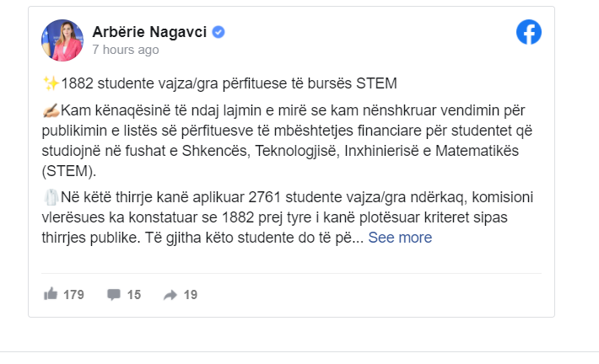599x364 pixels.
Task: Expand the post with See more
Action: click(400, 238)
